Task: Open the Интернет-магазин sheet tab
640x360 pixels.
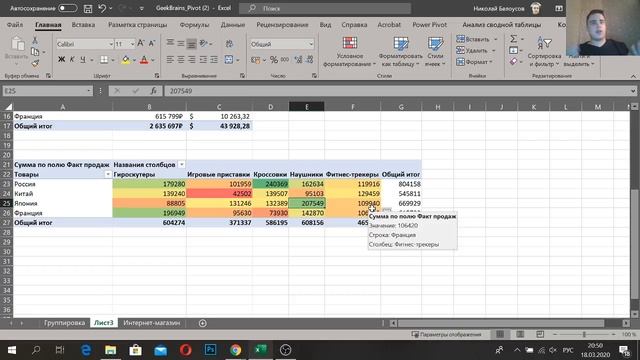Action: pyautogui.click(x=151, y=323)
